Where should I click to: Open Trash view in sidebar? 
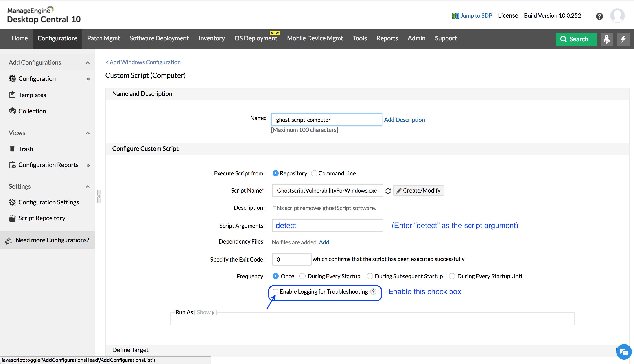coord(26,149)
